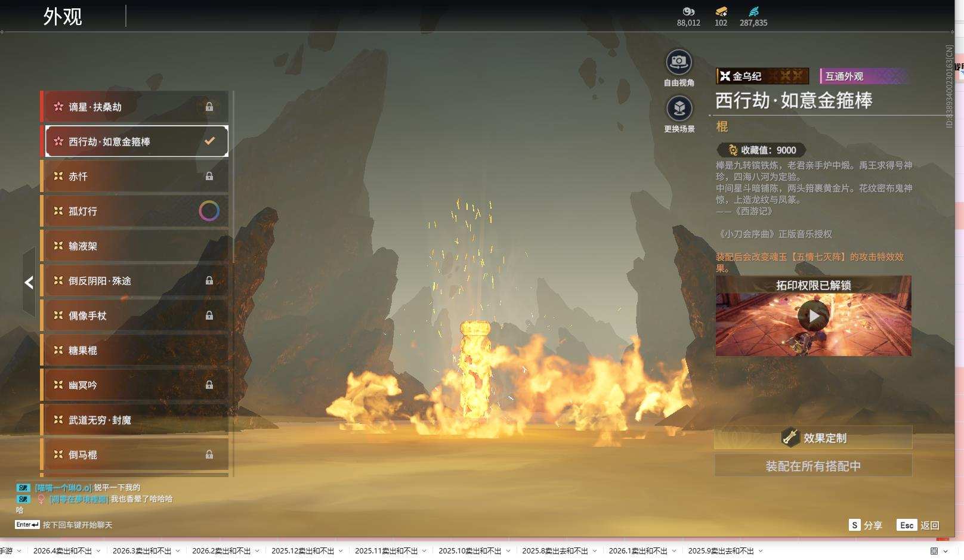The height and width of the screenshot is (560, 964).
Task: Click the lock icon on 摘星·扶桑劫
Action: (x=209, y=107)
